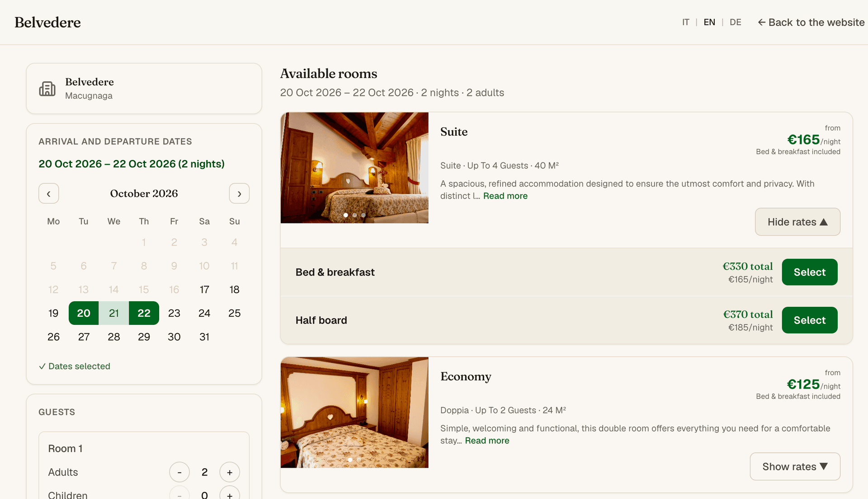Switch language to DE

coord(736,22)
